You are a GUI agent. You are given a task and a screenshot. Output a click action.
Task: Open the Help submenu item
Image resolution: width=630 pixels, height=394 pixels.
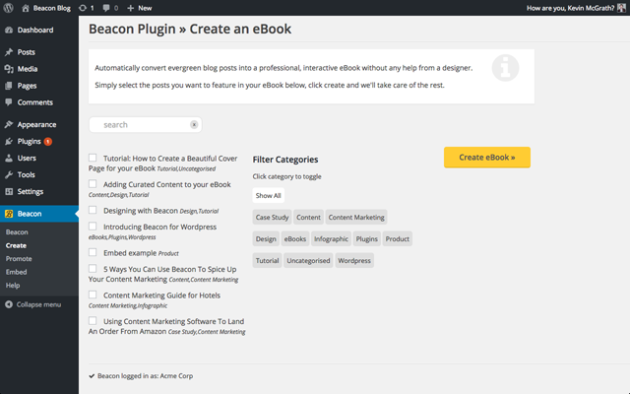[x=13, y=285]
